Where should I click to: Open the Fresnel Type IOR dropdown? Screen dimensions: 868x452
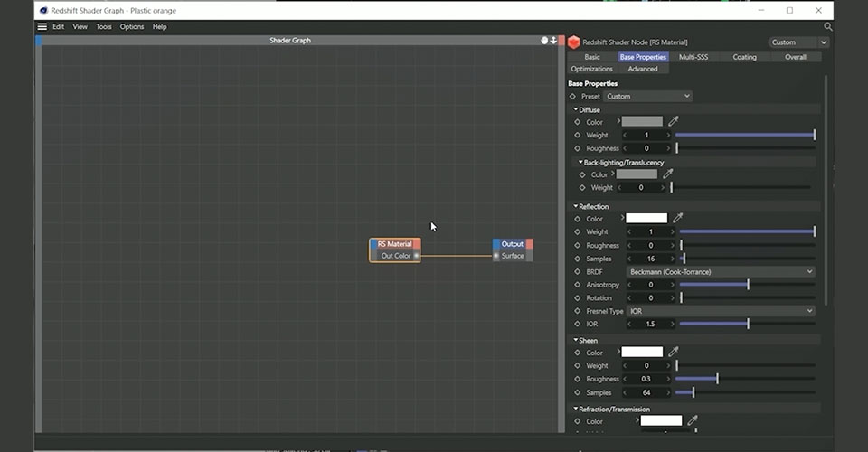tap(721, 311)
